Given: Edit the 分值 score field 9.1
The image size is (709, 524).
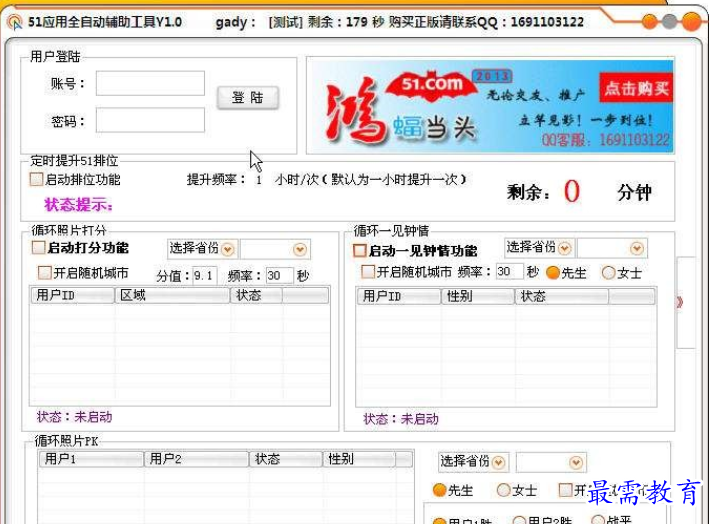Looking at the screenshot, I should pyautogui.click(x=205, y=275).
